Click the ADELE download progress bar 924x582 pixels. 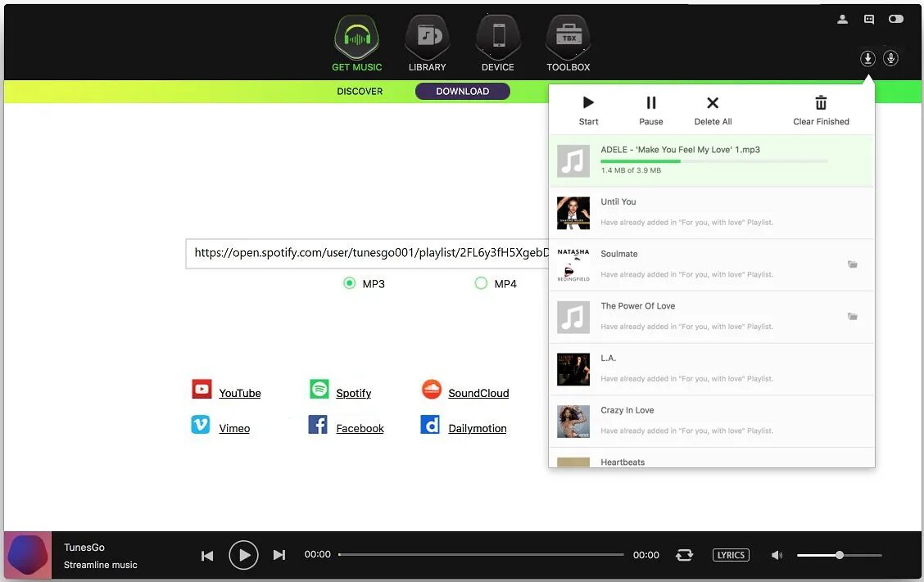tap(713, 160)
